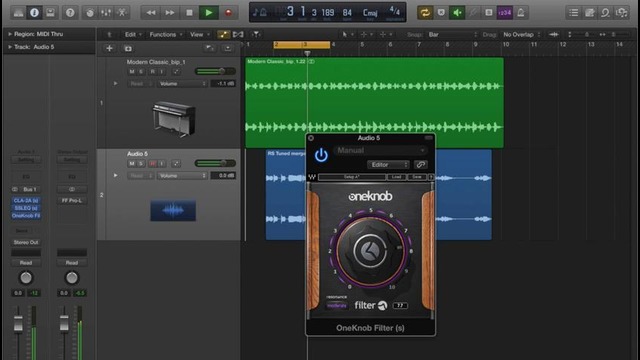The image size is (640, 360).
Task: Open the Toolbar display button
Action: click(50, 13)
